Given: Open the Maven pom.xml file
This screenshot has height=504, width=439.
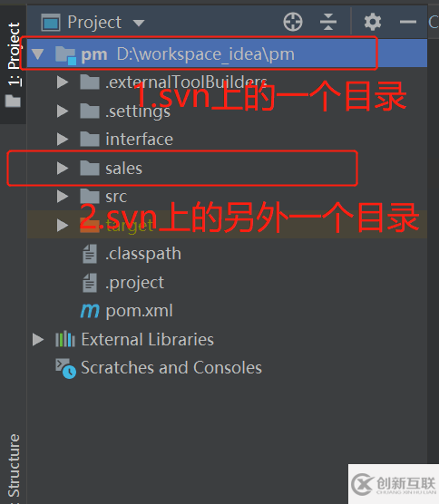Looking at the screenshot, I should pyautogui.click(x=139, y=311).
